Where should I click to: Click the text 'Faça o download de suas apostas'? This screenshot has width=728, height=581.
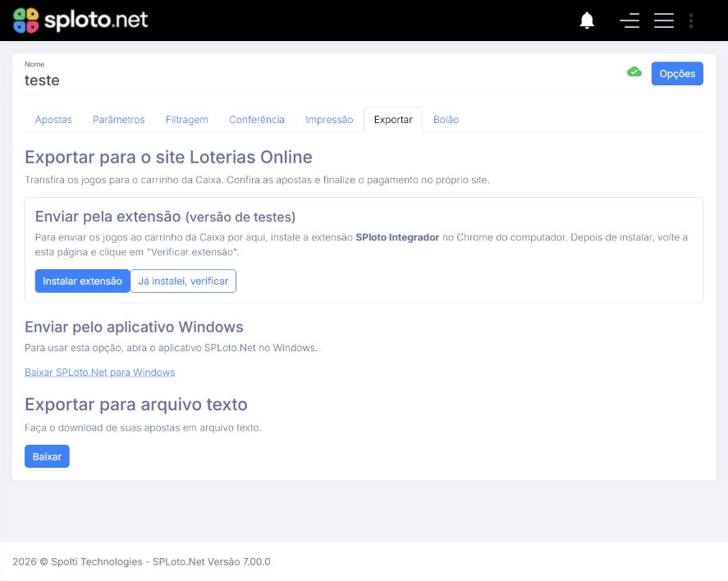[x=102, y=428]
